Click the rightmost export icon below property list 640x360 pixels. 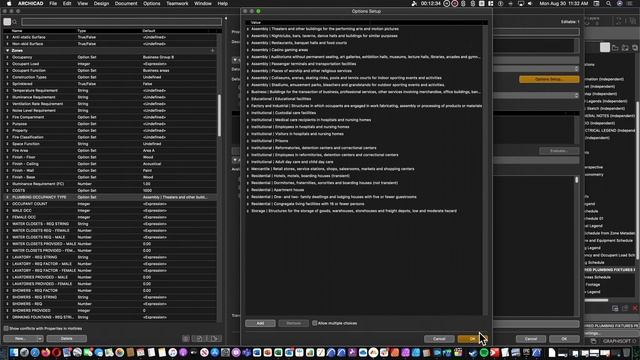click(x=216, y=338)
